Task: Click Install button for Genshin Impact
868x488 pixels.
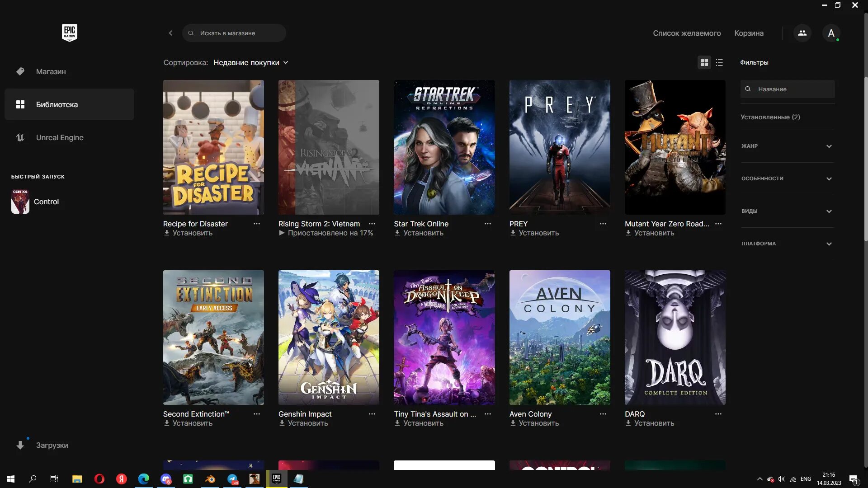Action: pos(303,423)
